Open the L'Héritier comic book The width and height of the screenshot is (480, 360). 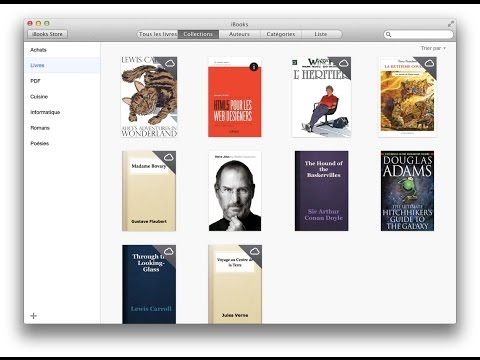[x=321, y=97]
